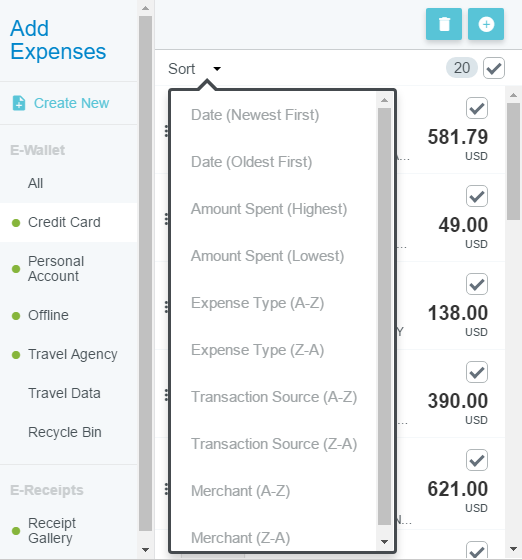This screenshot has width=522, height=560.
Task: Choose Amount Spent (Highest) option
Action: [269, 209]
